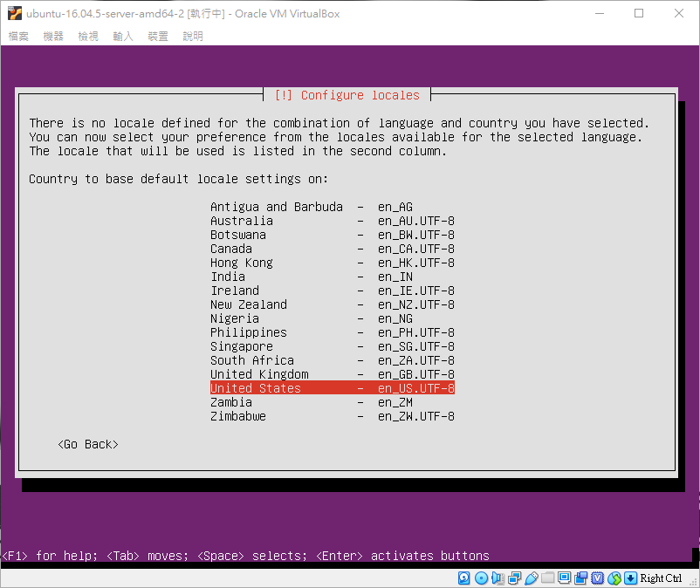Open the 輸入 menu
This screenshot has height=588, width=700.
123,36
